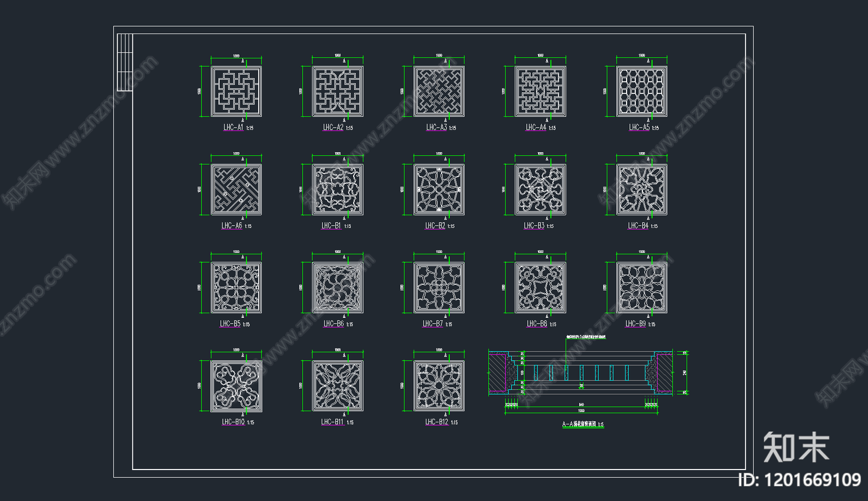Click the 知末 watermark logo
Viewport: 868px width, 501px height.
(796, 447)
